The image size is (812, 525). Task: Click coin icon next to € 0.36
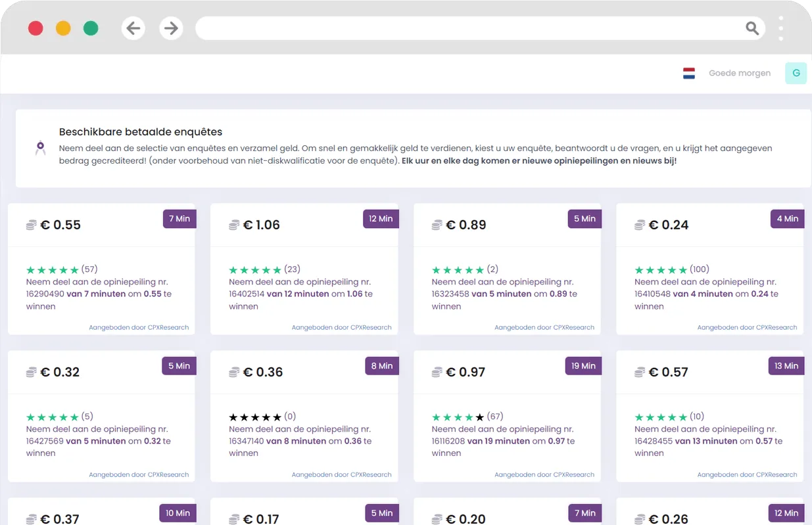click(234, 373)
